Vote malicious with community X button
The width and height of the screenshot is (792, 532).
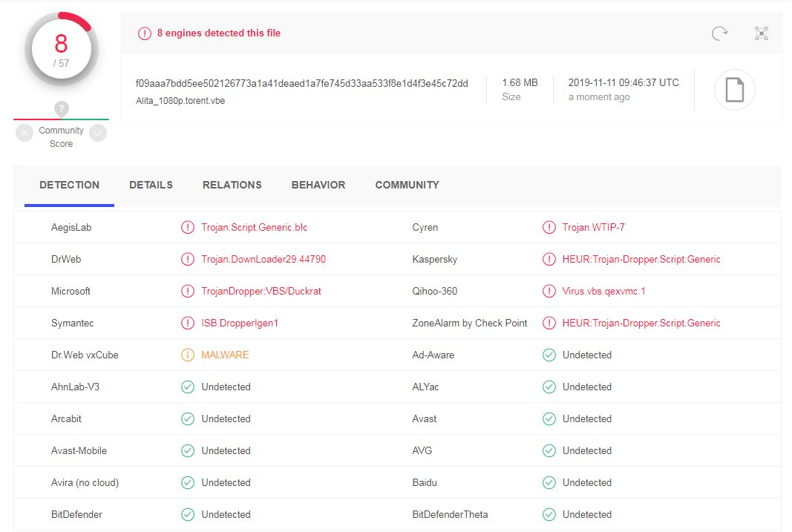tap(24, 133)
